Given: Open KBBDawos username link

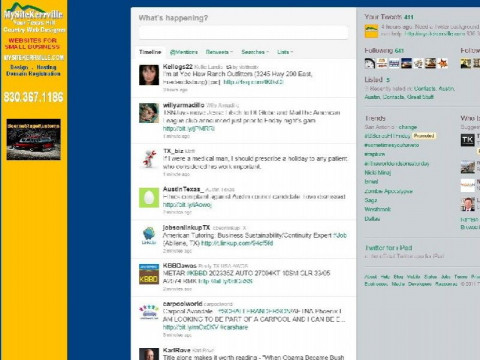Looking at the screenshot, I should click(x=179, y=266).
